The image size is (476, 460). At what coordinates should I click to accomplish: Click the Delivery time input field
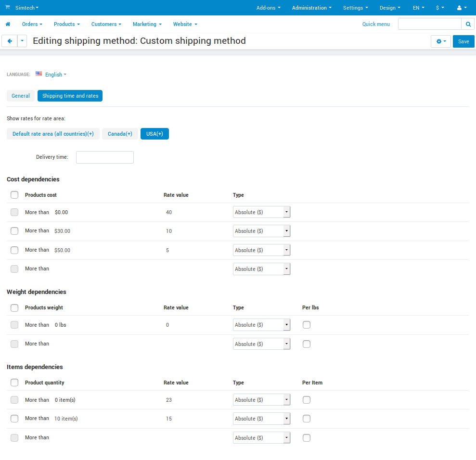tap(105, 157)
